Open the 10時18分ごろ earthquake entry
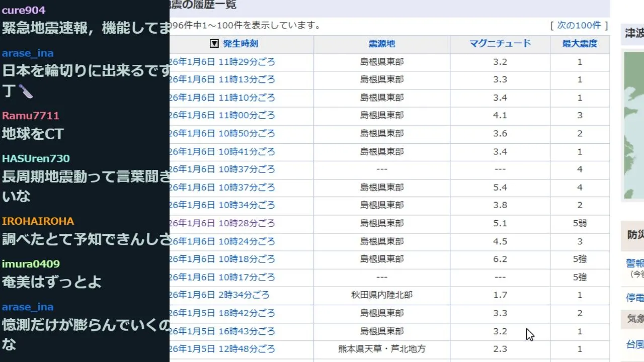644x362 pixels. point(222,259)
